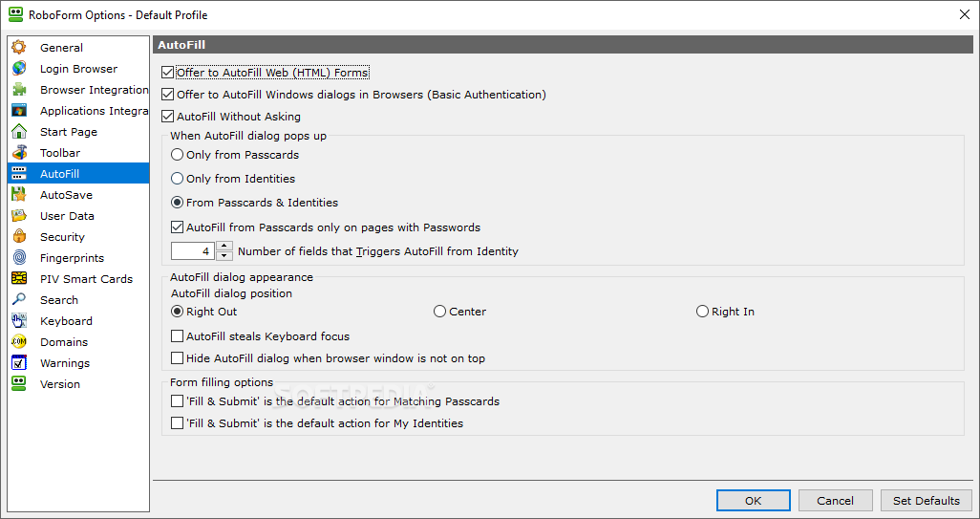The image size is (980, 519).
Task: Select the Keyboard options entry
Action: coord(78,321)
